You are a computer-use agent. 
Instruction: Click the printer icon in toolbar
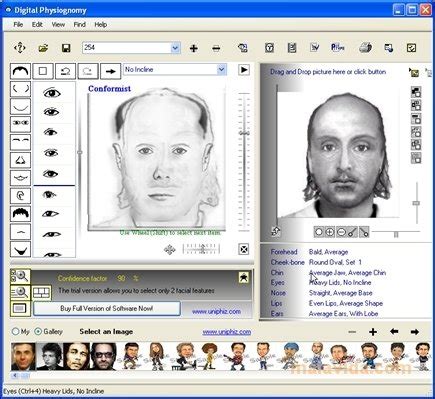366,48
